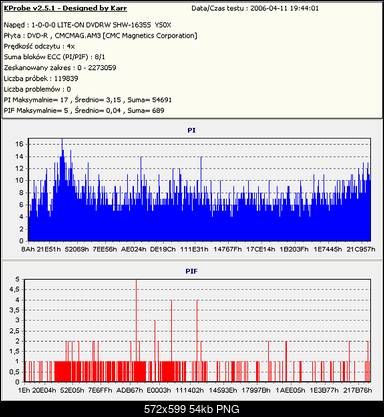Click the '111E31h' axis label
This screenshot has height=417, width=384.
pos(194,249)
